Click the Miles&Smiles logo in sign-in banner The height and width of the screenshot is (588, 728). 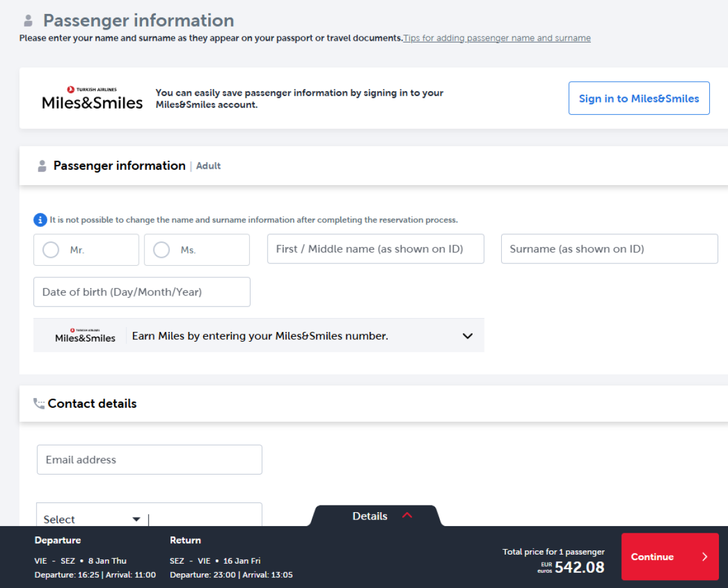point(92,98)
